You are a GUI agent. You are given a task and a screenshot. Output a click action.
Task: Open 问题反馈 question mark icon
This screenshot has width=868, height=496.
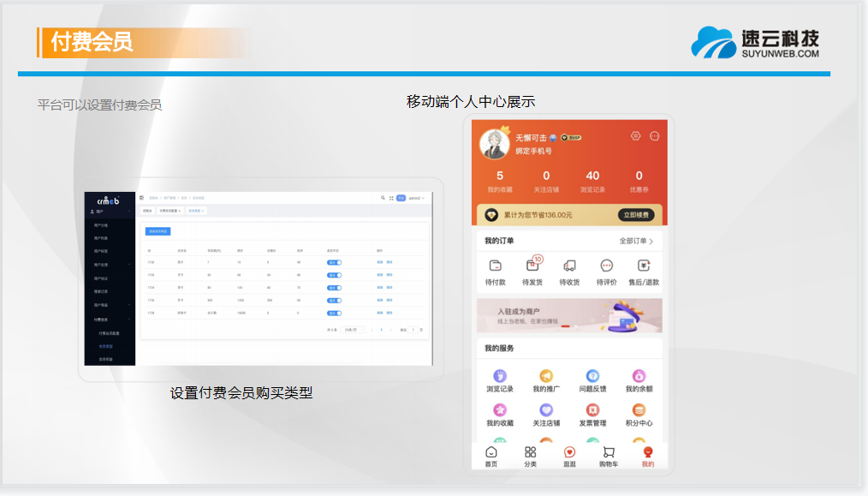(x=592, y=376)
